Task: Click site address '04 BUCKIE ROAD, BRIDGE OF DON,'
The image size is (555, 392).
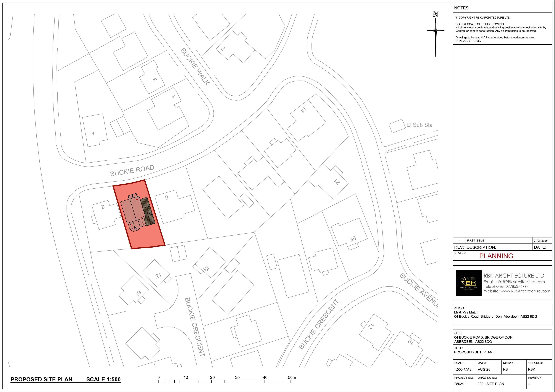Action: pyautogui.click(x=484, y=337)
